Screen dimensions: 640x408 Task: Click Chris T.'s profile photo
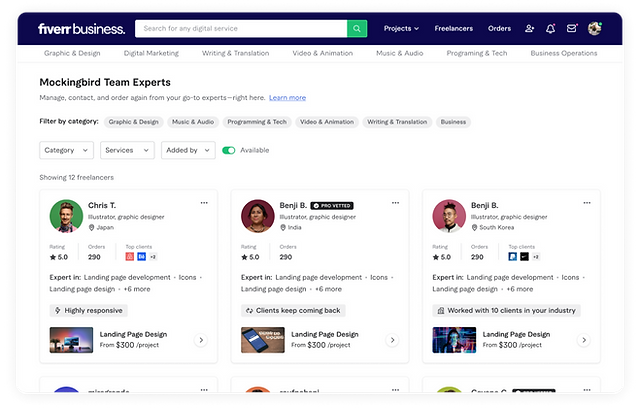(x=66, y=216)
